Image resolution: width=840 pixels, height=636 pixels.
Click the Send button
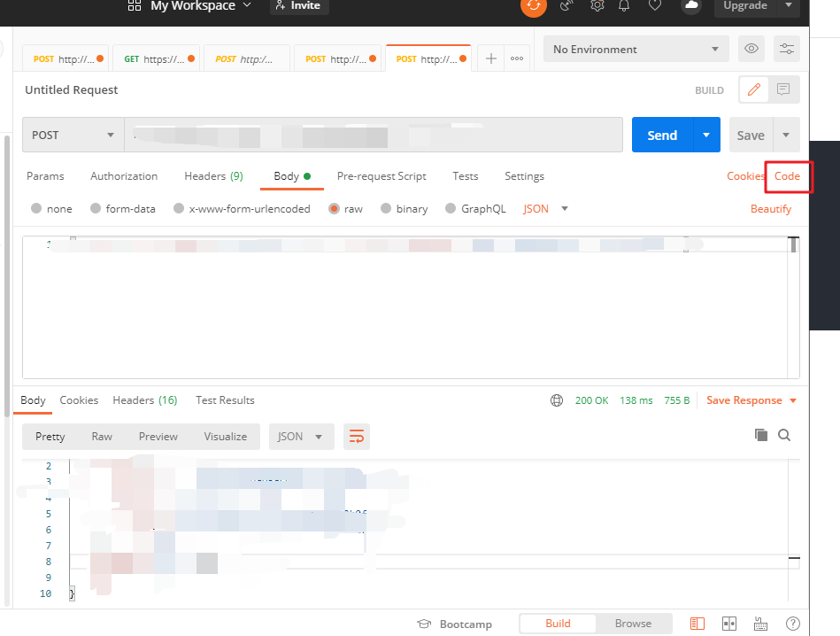click(662, 135)
